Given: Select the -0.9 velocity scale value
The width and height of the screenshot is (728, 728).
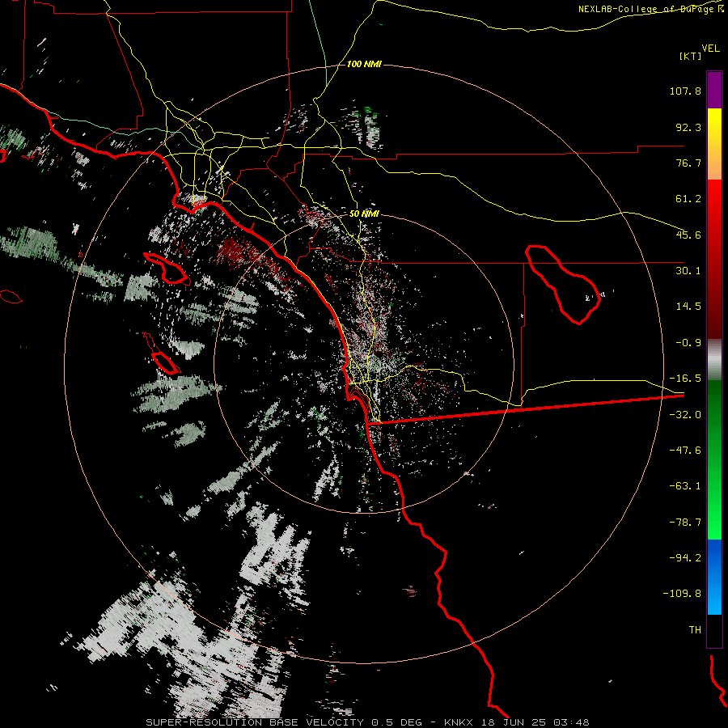Looking at the screenshot, I should (688, 343).
